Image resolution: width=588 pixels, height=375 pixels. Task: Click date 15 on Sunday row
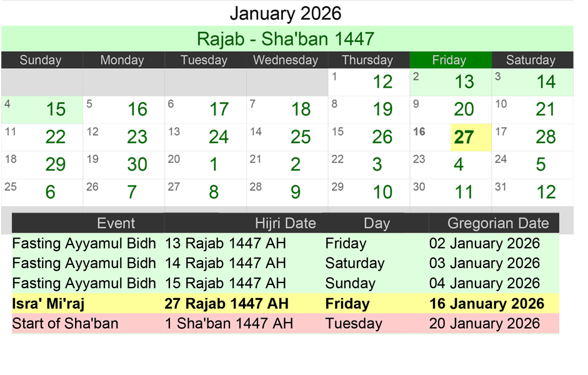tap(55, 109)
